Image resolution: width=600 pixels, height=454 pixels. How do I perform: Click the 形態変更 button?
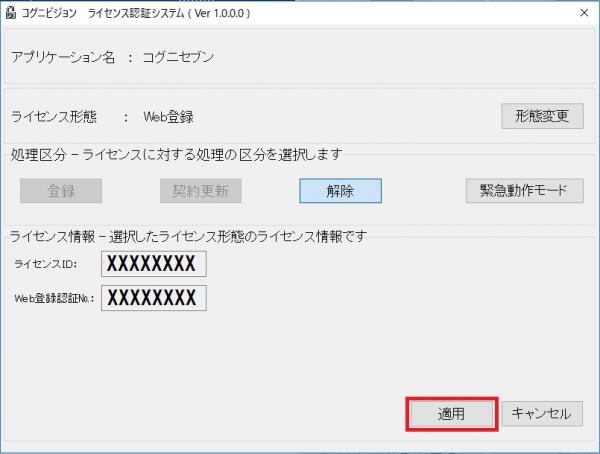(542, 116)
